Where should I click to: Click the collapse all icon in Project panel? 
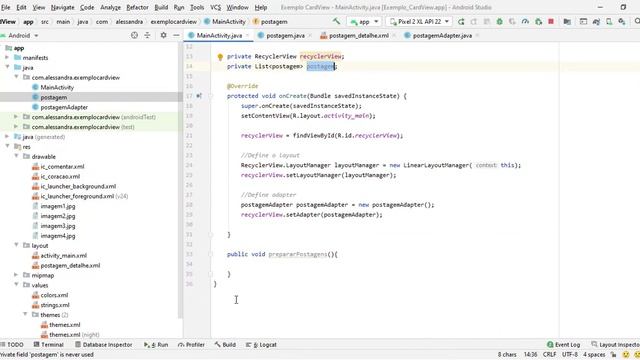coord(147,36)
